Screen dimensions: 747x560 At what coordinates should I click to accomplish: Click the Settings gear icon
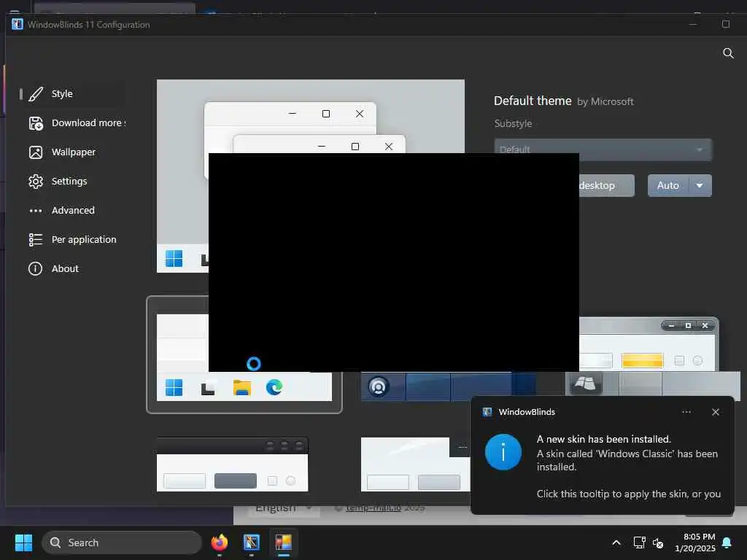click(36, 182)
